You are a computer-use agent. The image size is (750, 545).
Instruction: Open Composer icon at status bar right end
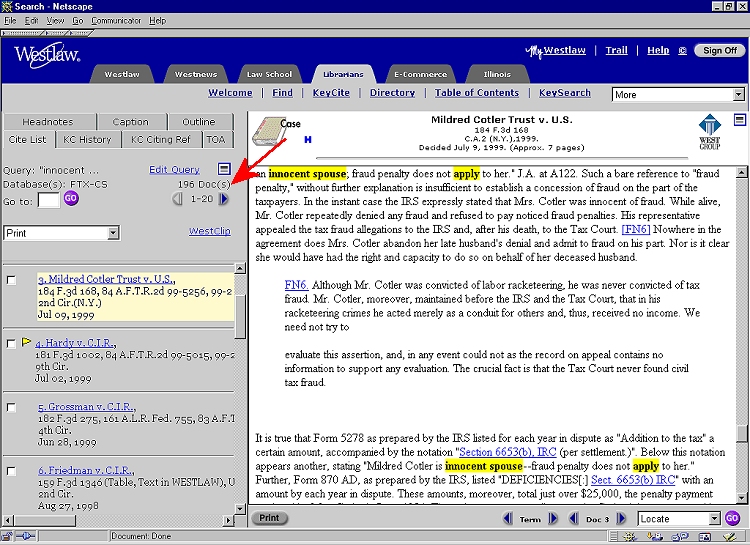pyautogui.click(x=730, y=537)
